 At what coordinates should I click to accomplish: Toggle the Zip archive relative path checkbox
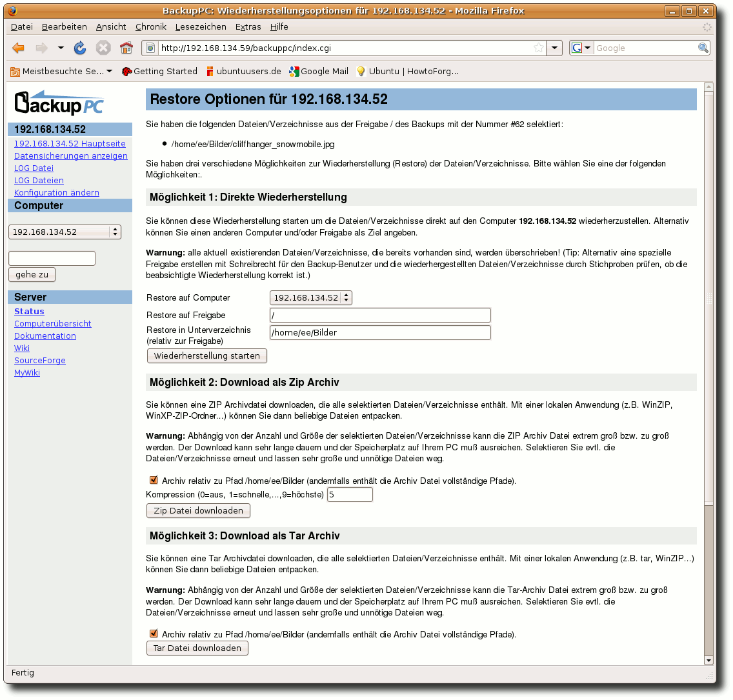pos(154,480)
